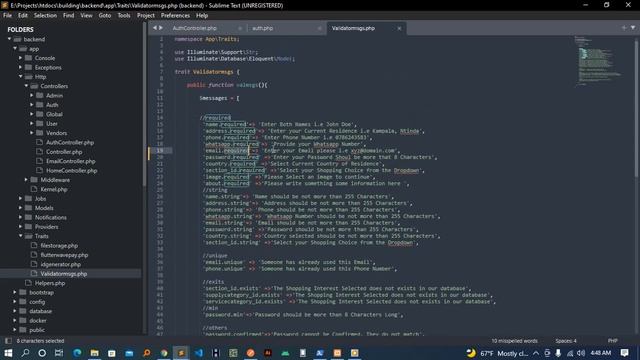Open EmailController.php in the sidebar
Viewport: 640px width, 360px height.
click(70, 161)
